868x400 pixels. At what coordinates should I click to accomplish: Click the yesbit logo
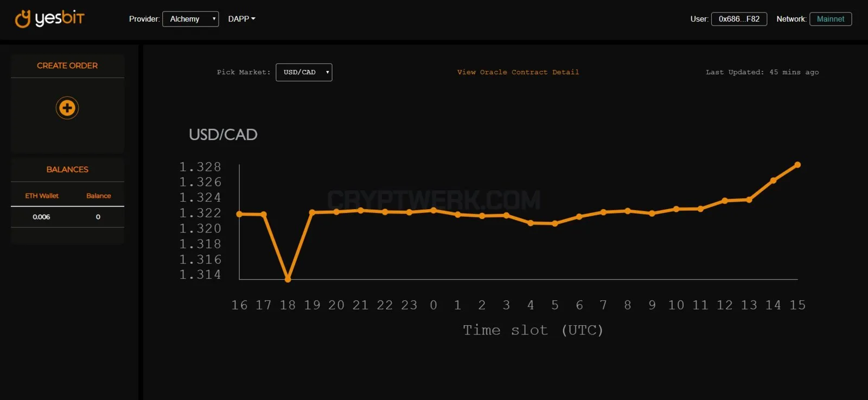tap(49, 18)
